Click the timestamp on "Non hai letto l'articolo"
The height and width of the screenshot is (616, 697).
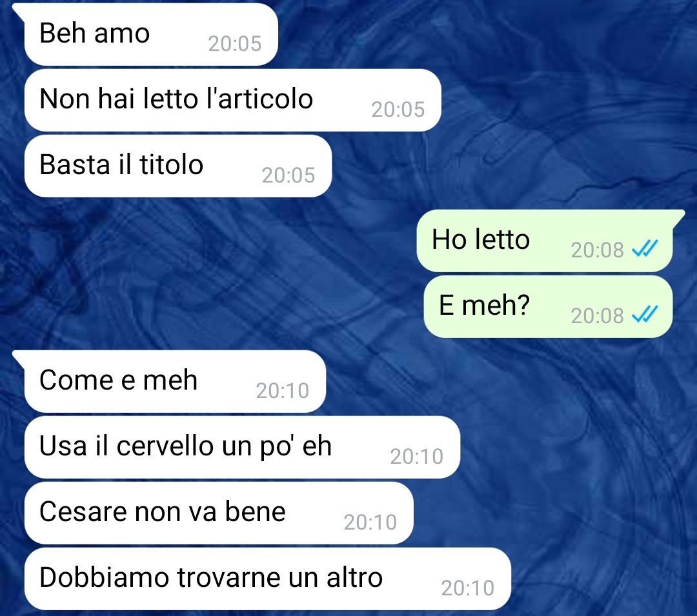pyautogui.click(x=398, y=109)
